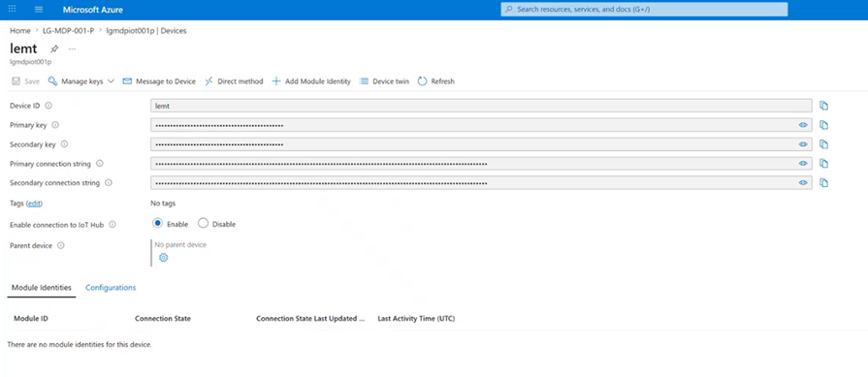Open the ellipsis more options menu
This screenshot has width=868, height=377.
point(72,48)
